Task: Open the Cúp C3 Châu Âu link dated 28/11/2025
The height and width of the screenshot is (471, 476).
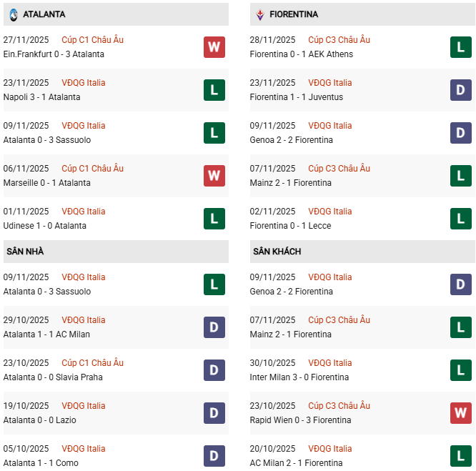Action: [339, 40]
